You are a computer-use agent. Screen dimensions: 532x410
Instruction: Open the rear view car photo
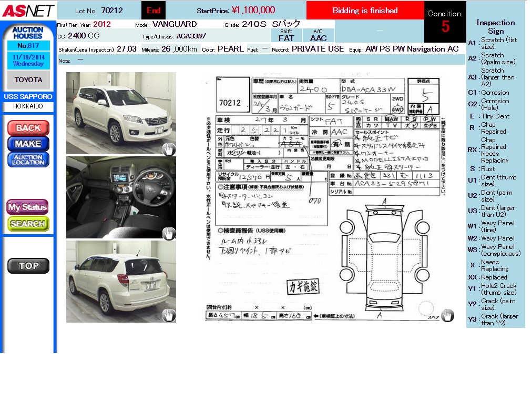point(121,281)
